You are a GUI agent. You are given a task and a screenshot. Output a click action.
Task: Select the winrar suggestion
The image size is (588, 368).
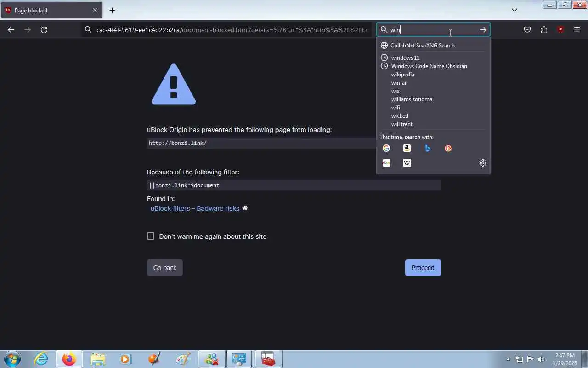click(x=433, y=82)
